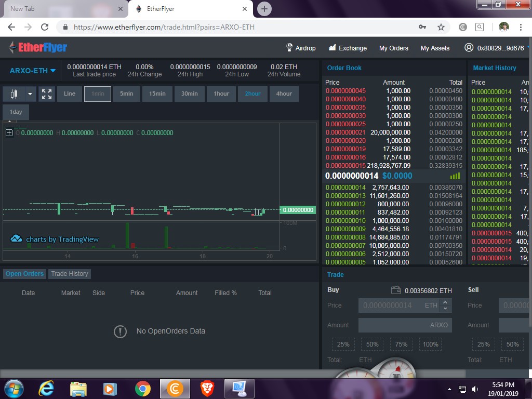Click the Buy Price input field

pos(398,305)
